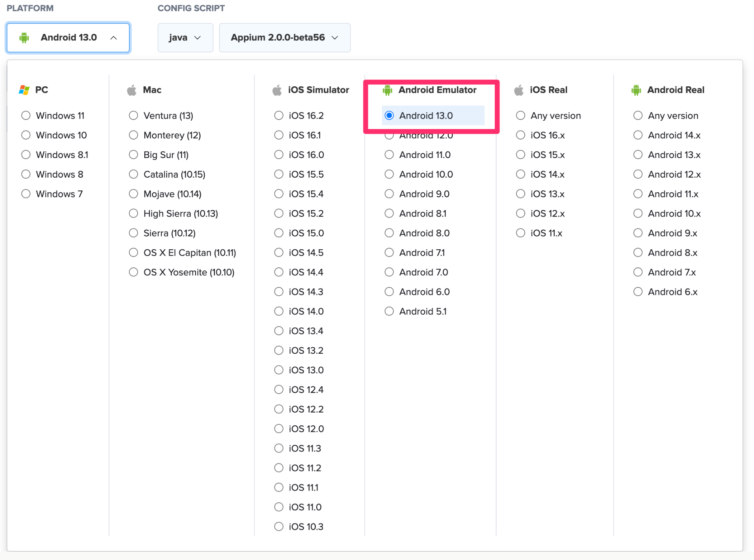Choose iOS 13.4 simulator option
Viewport: 754px width, 560px height.
299,331
